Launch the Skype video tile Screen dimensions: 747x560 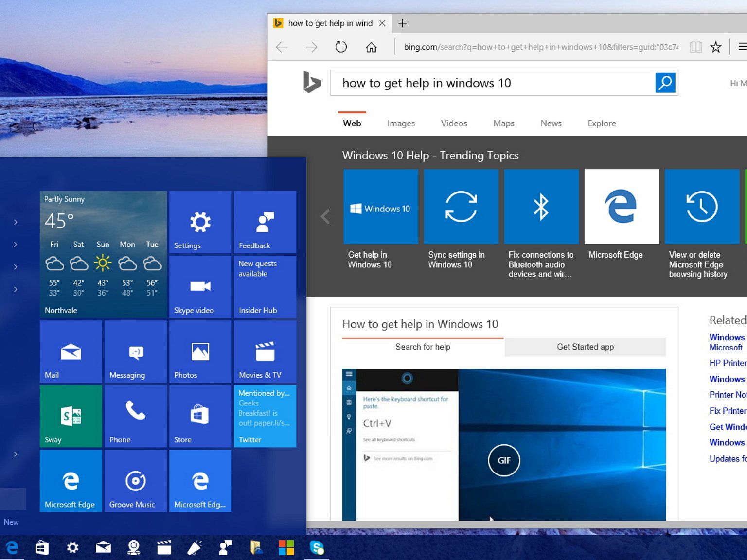pyautogui.click(x=200, y=287)
